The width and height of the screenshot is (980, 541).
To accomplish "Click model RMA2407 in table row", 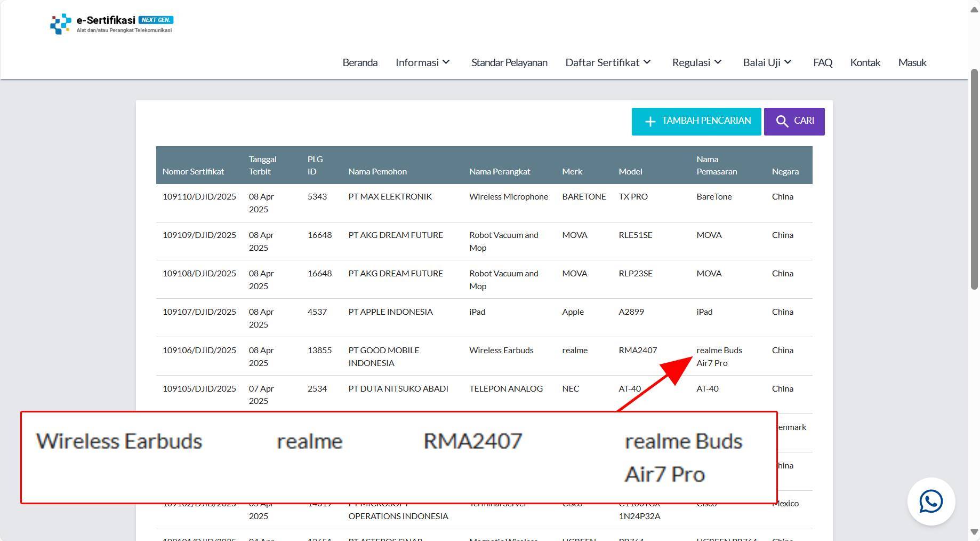I will coord(638,350).
